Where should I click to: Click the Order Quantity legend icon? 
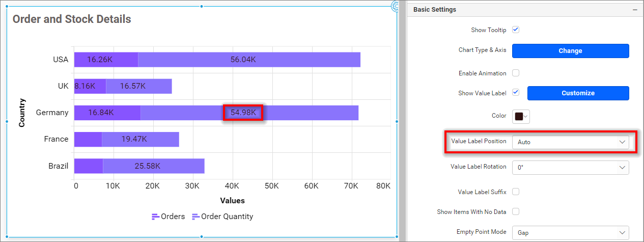click(195, 217)
